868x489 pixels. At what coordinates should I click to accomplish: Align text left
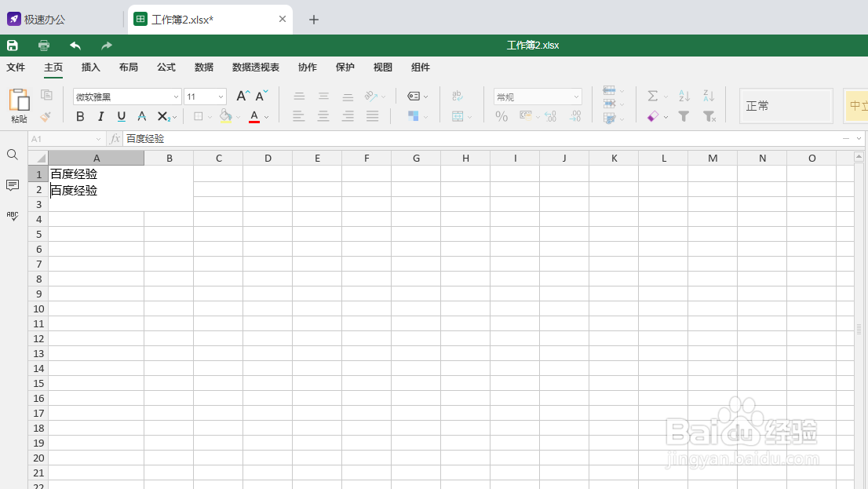point(297,116)
